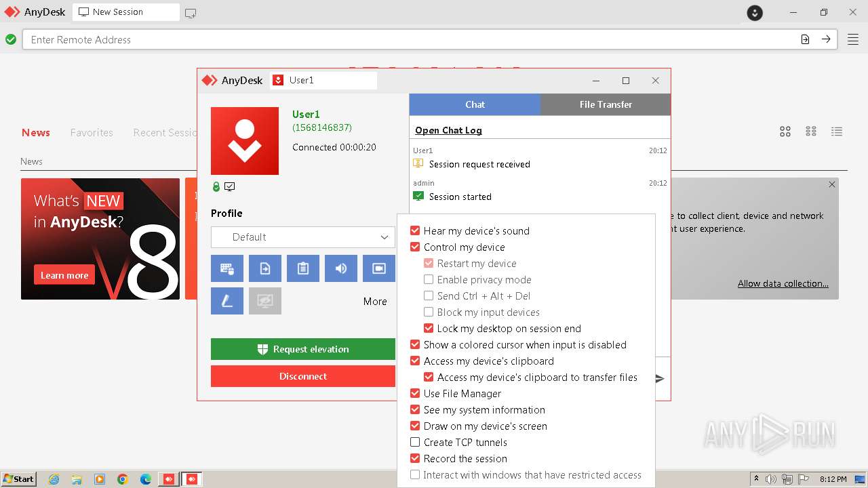Click the Learn more button
This screenshot has width=868, height=488.
point(64,275)
